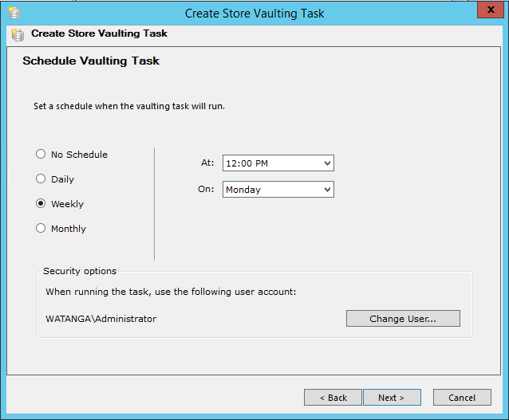Open the At time dropdown arrow

coord(328,163)
